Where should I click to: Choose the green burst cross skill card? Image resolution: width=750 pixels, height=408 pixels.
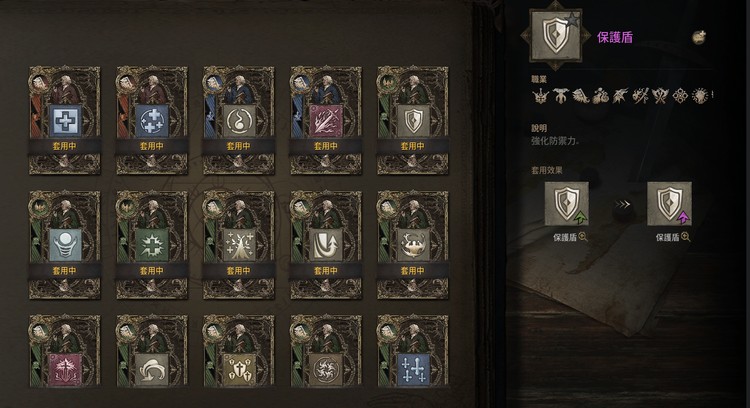tap(152, 244)
